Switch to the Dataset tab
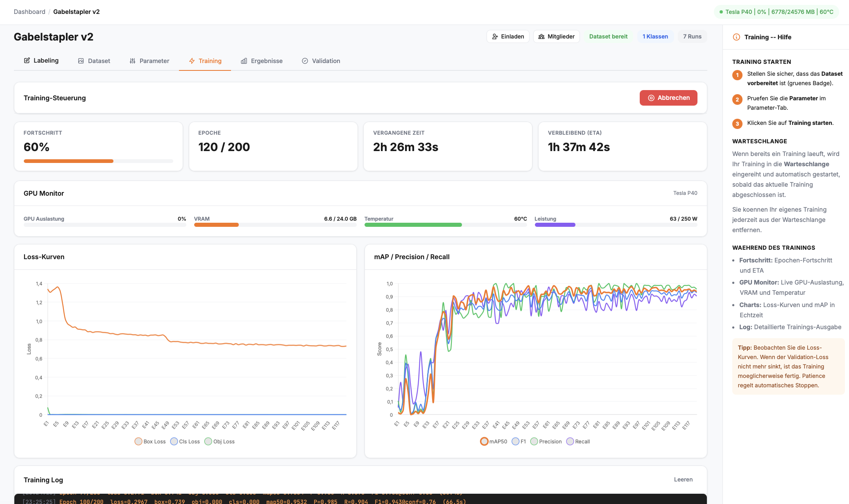Screen dimensions: 849x504 click(94, 61)
